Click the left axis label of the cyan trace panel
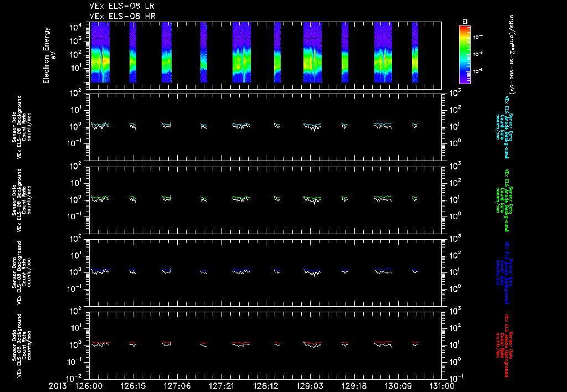Screen dimensions: 567x392 22,127
